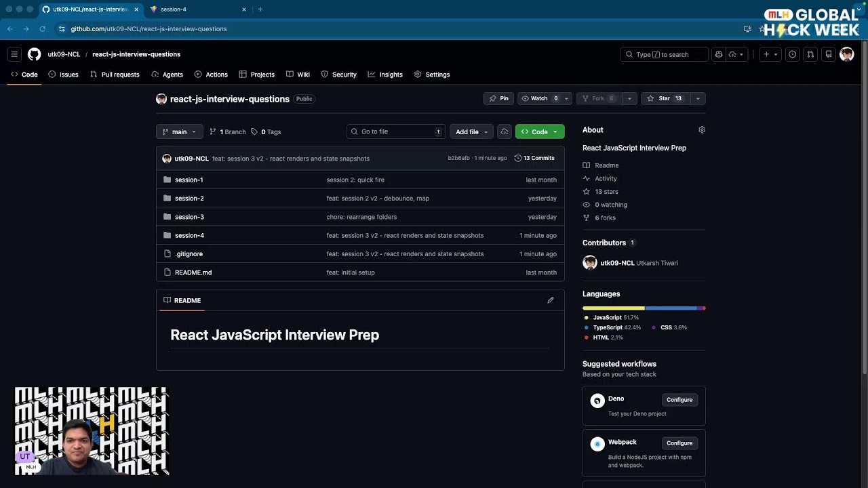Open the repository Settings tab
The image size is (868, 488).
coord(432,75)
